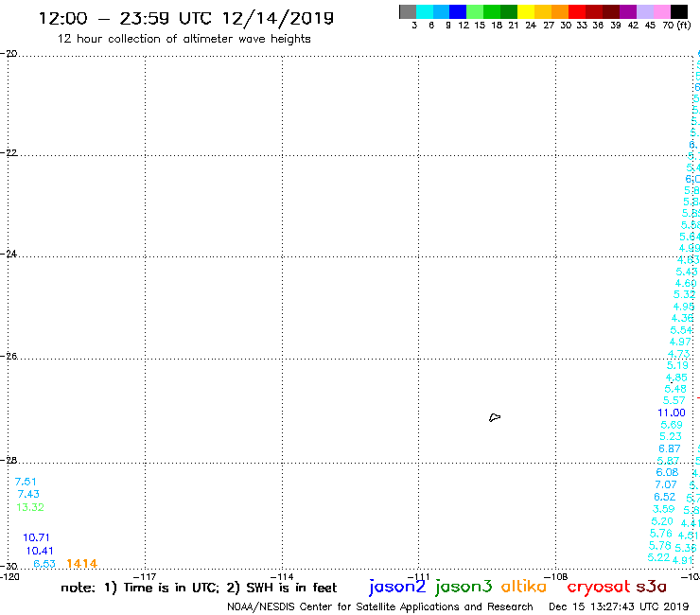Screen dimensions: 700x615
Task: Click the 4.91 value near bottom right
Action: (683, 560)
